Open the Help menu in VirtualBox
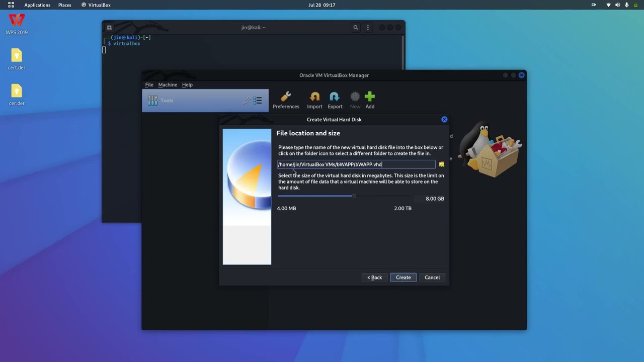This screenshot has height=362, width=644. tap(187, 84)
